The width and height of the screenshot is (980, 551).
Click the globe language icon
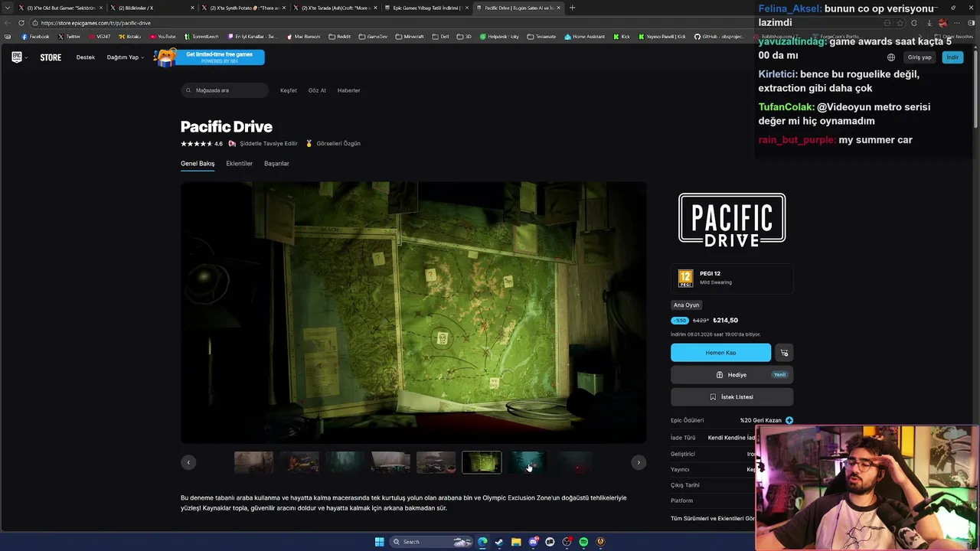click(891, 57)
